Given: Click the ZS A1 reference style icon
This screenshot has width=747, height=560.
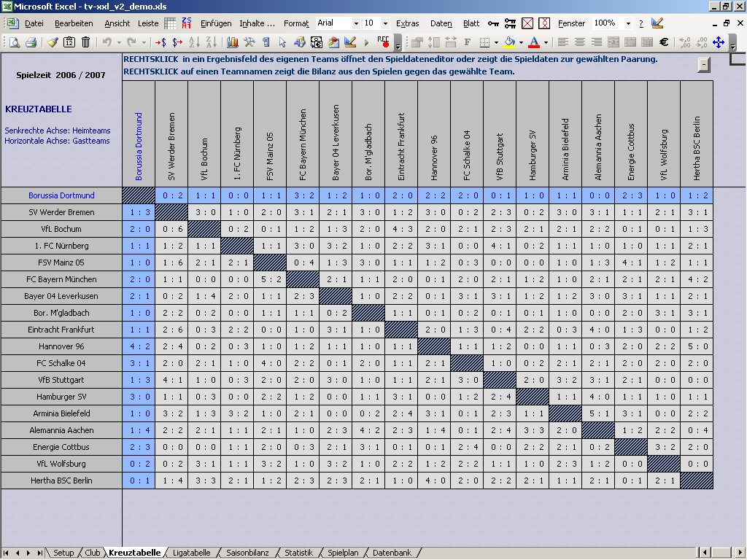Looking at the screenshot, I should coord(187,23).
